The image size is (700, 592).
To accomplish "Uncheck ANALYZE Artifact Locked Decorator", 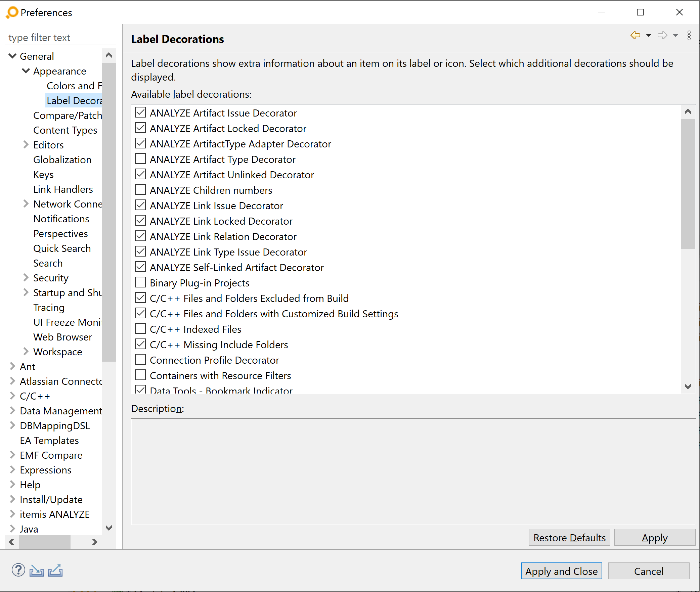I will [x=140, y=128].
